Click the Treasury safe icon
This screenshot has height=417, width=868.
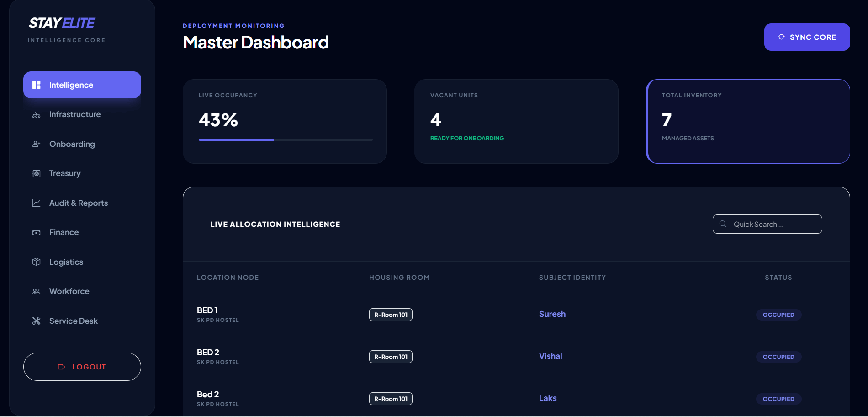37,174
